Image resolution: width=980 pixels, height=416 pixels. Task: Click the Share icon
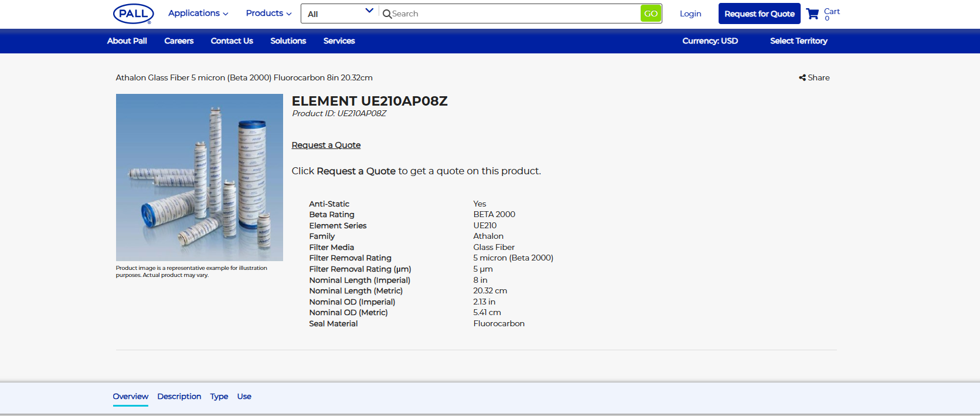(802, 77)
